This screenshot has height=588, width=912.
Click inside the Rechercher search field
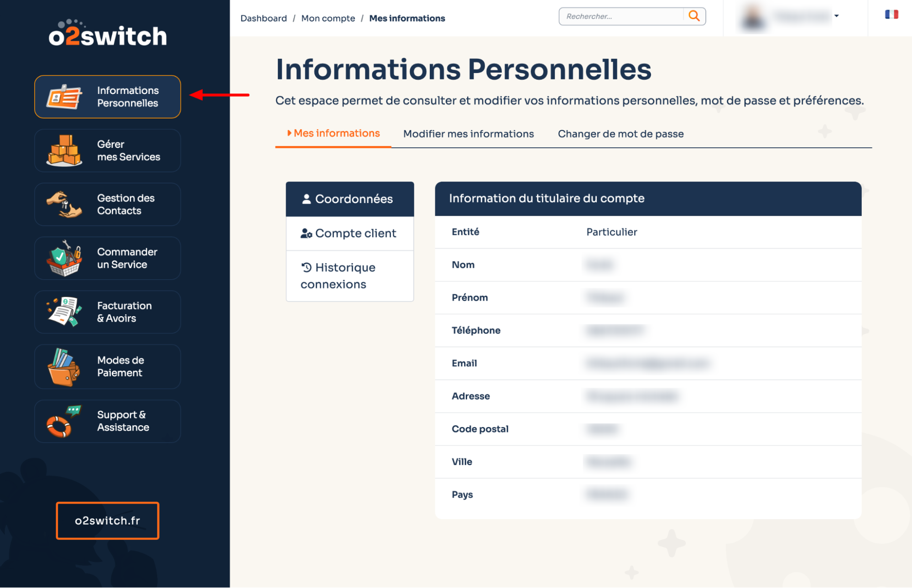(620, 16)
